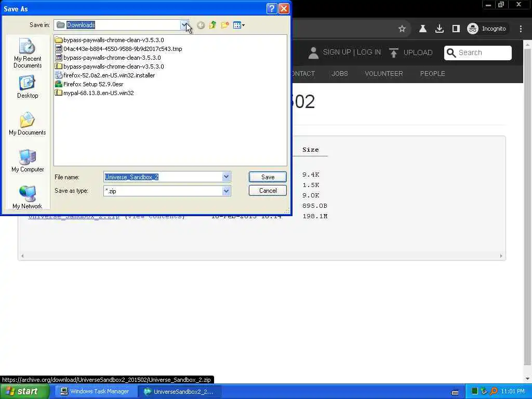The width and height of the screenshot is (532, 399).
Task: Open Chrome Labs flask icon
Action: point(423,29)
